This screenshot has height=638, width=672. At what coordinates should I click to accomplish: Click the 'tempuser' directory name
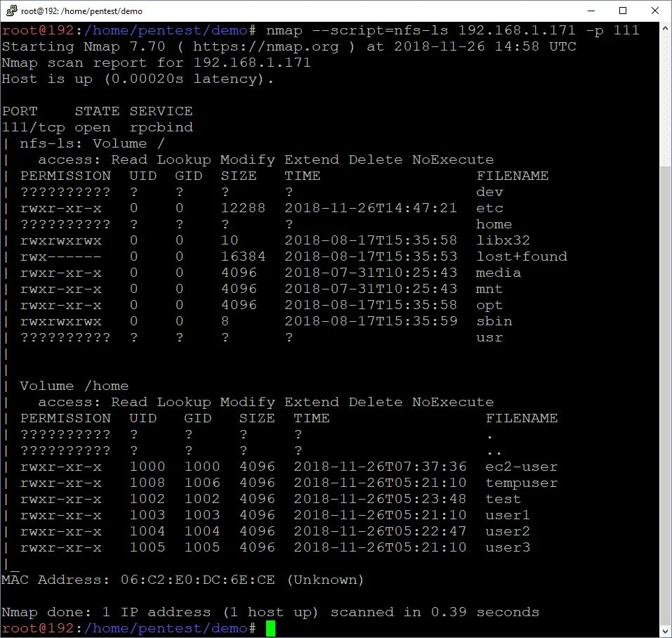522,483
